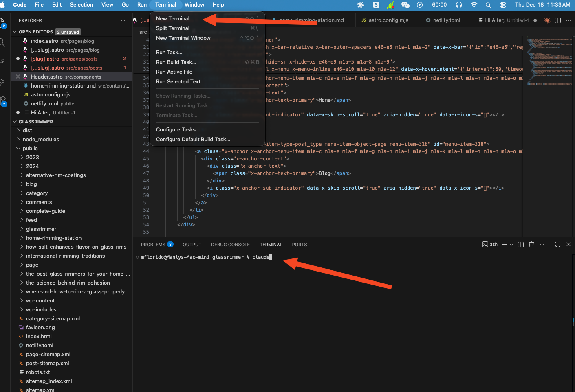Open index.astro in open editors
Viewport: 575px width, 392px height.
72,41
